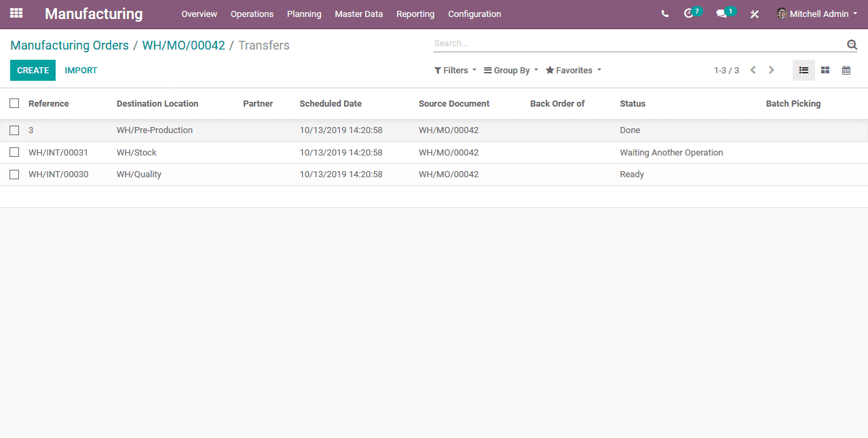Open the Configuration menu
Image resolution: width=868 pixels, height=438 pixels.
pos(474,14)
